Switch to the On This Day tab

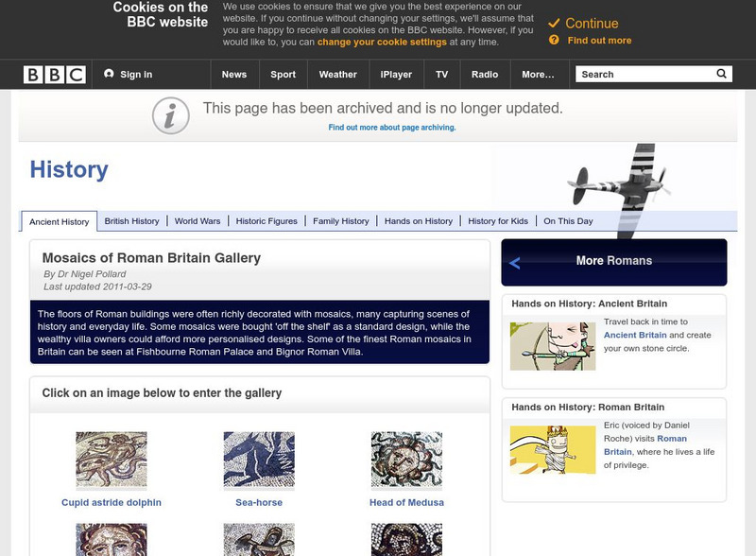coord(569,221)
